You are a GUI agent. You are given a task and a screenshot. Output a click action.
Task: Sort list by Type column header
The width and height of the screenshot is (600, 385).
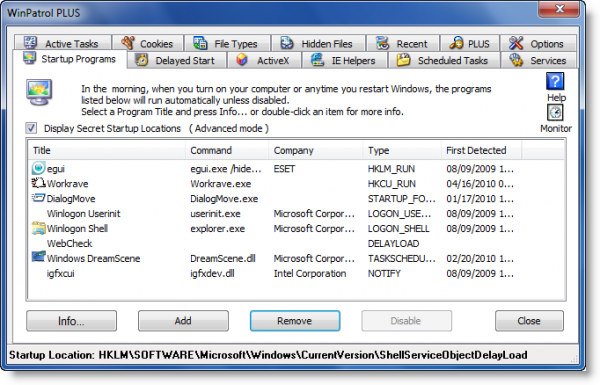click(402, 150)
